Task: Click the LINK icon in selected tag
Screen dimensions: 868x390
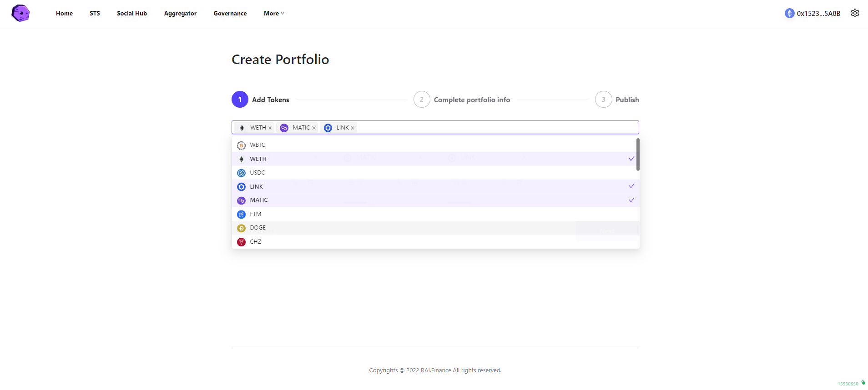Action: 328,128
